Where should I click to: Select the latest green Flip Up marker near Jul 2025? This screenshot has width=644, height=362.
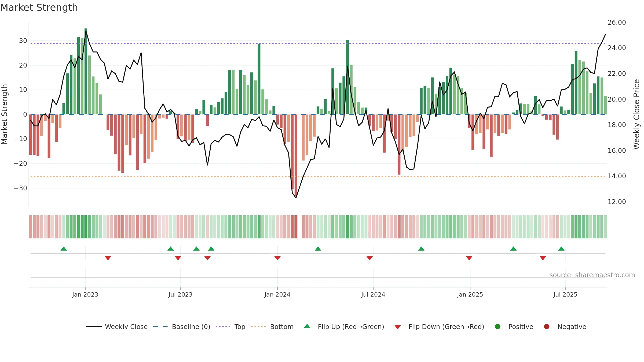(x=561, y=249)
